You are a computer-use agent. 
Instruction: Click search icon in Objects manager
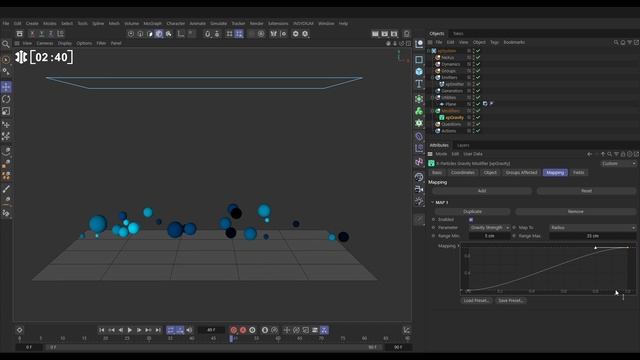[616, 42]
